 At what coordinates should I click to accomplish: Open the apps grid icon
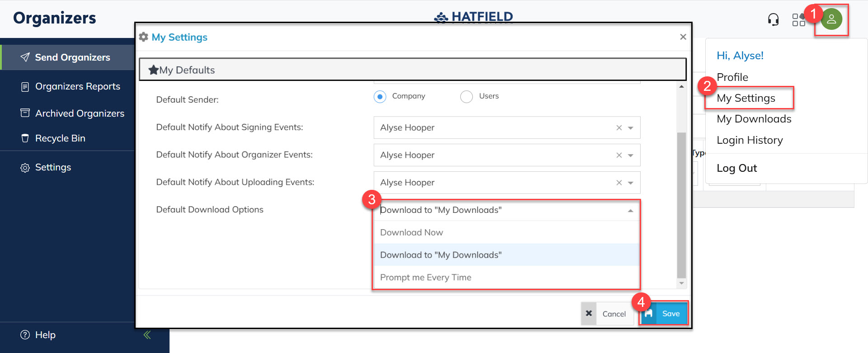798,19
